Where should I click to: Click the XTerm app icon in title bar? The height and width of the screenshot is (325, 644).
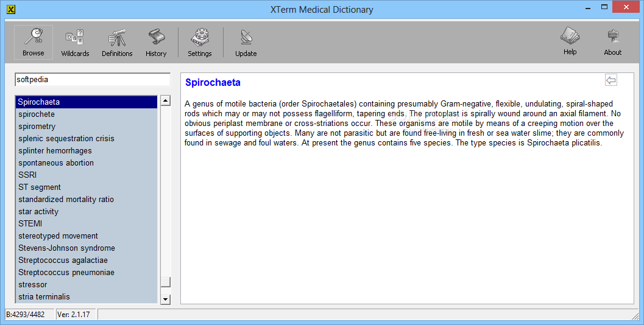(11, 10)
